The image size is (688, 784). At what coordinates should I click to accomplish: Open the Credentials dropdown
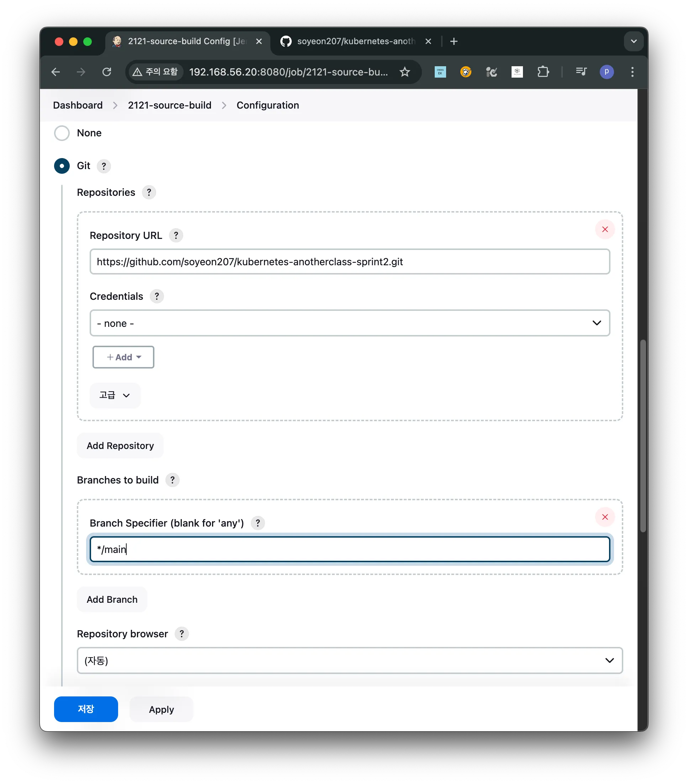pyautogui.click(x=349, y=323)
